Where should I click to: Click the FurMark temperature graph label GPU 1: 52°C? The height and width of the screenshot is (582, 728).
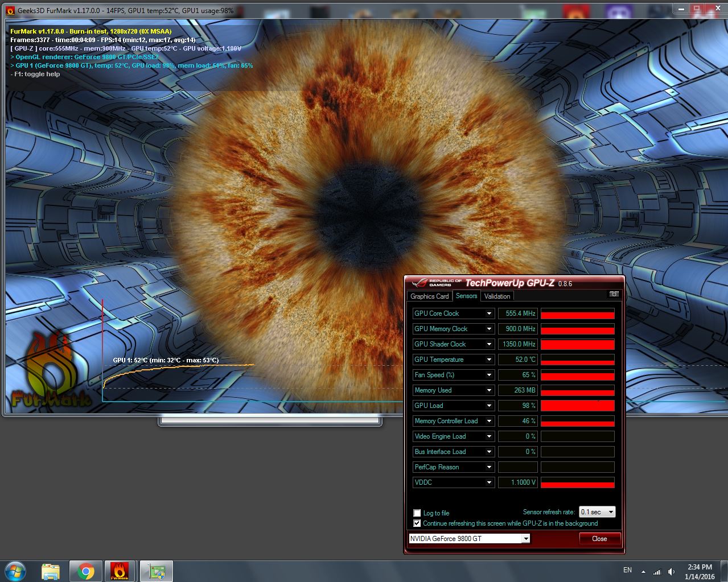(x=166, y=360)
